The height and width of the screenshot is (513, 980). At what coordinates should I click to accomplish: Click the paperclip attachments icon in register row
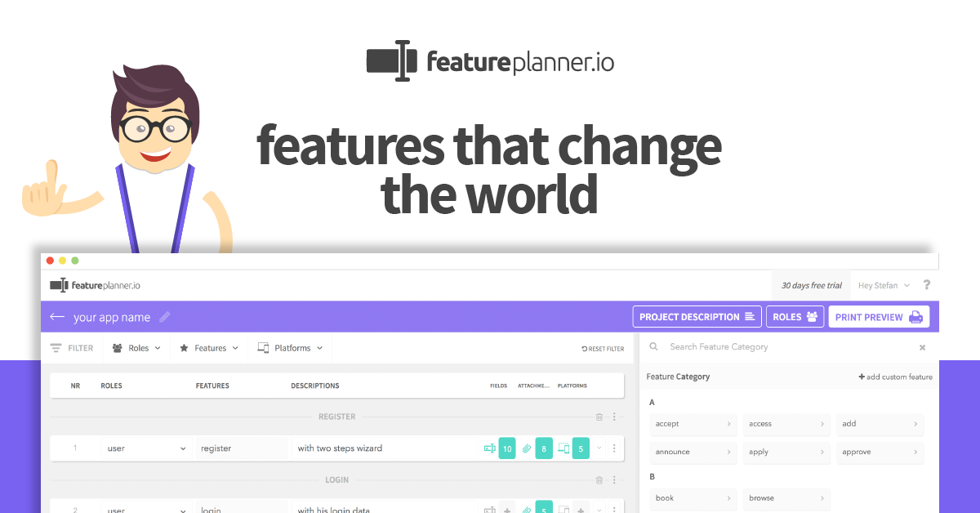527,448
